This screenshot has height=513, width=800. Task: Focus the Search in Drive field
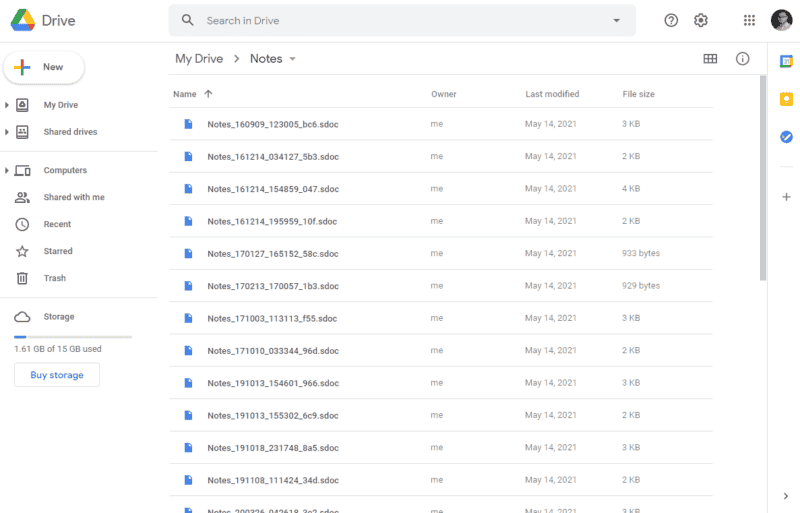402,20
